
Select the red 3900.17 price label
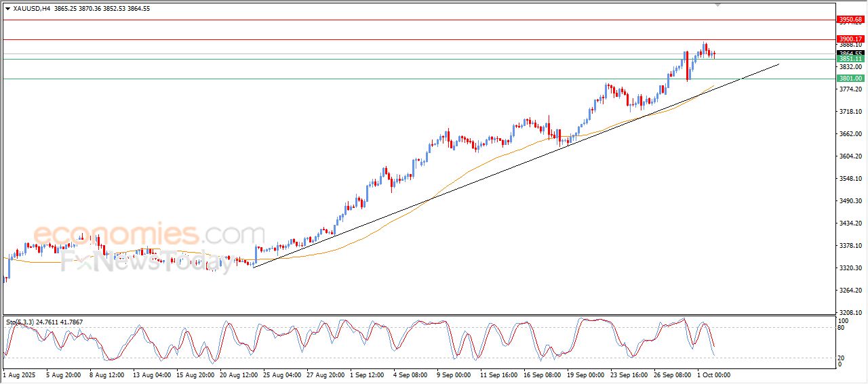(850, 39)
